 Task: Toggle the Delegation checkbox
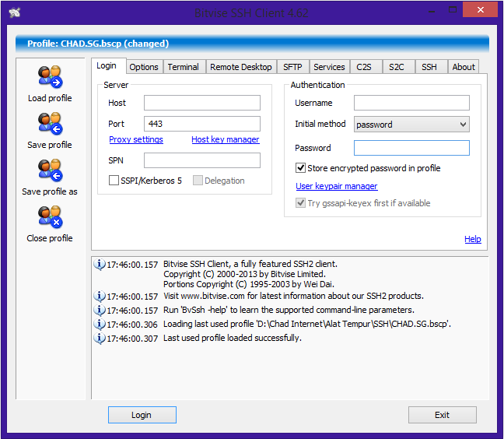[198, 181]
